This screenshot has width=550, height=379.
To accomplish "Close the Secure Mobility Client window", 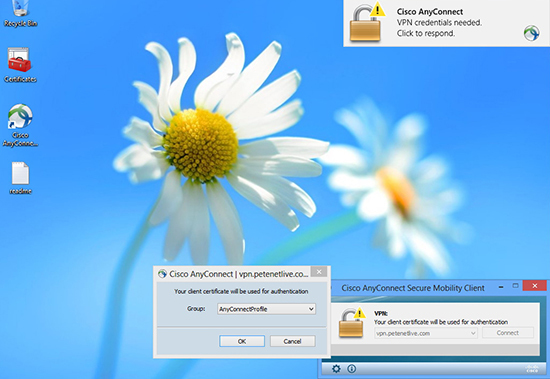I will click(x=535, y=286).
